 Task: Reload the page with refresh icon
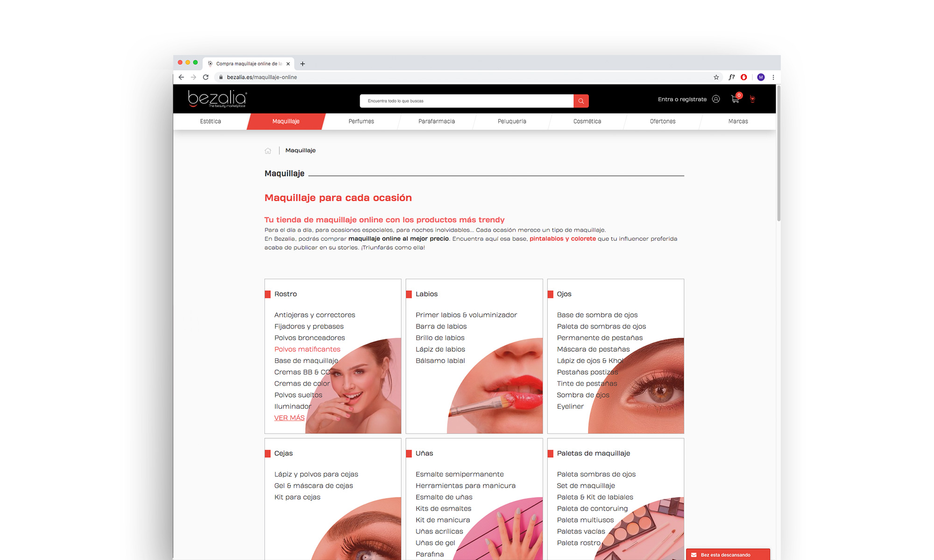pyautogui.click(x=205, y=77)
